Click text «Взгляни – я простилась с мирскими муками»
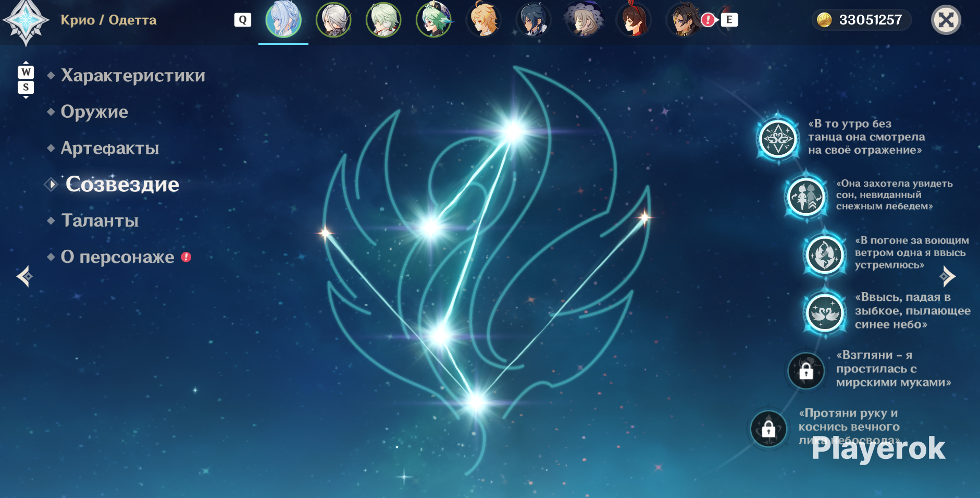Screen dimensions: 980x498 (x=894, y=369)
